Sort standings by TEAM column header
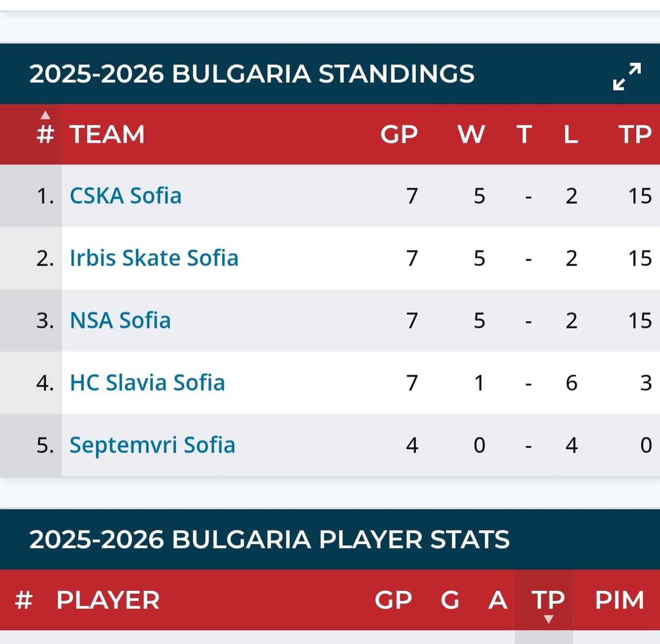 click(107, 134)
